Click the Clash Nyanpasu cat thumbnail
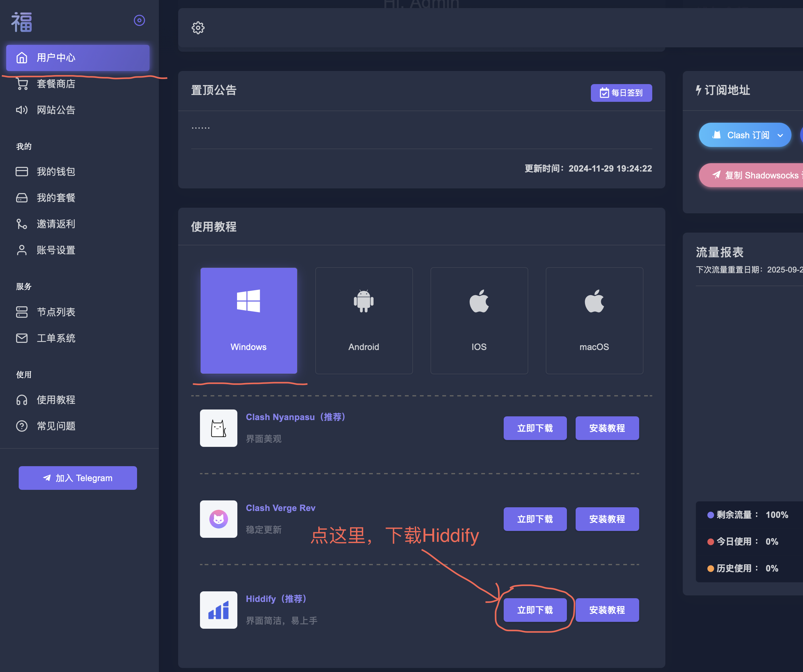Screen dimensions: 803x672 [218, 428]
